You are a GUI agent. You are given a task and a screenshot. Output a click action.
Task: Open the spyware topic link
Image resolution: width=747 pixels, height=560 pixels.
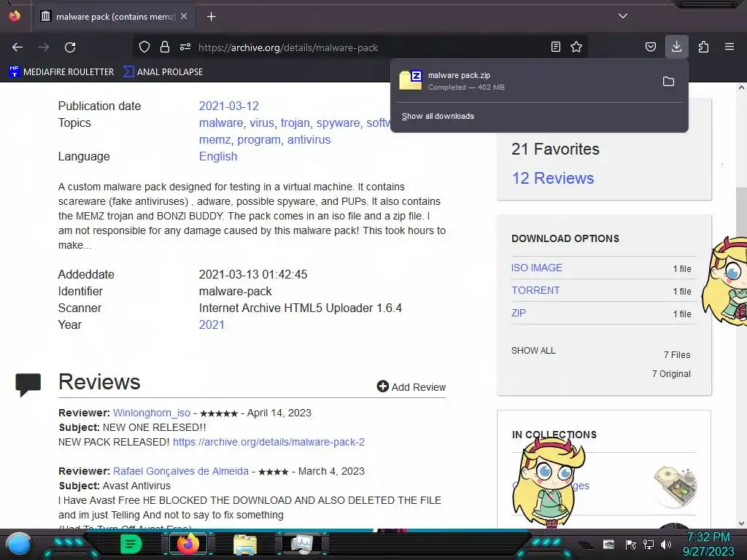tap(338, 122)
